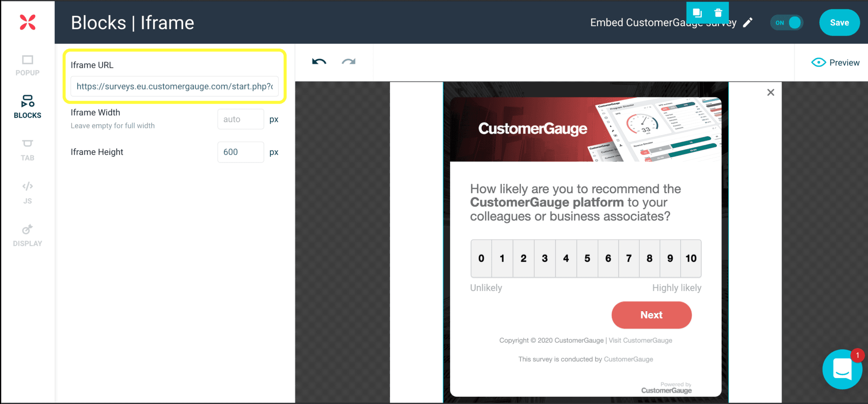Image resolution: width=868 pixels, height=404 pixels.
Task: Click the "Unlikely" scale label
Action: click(x=486, y=288)
